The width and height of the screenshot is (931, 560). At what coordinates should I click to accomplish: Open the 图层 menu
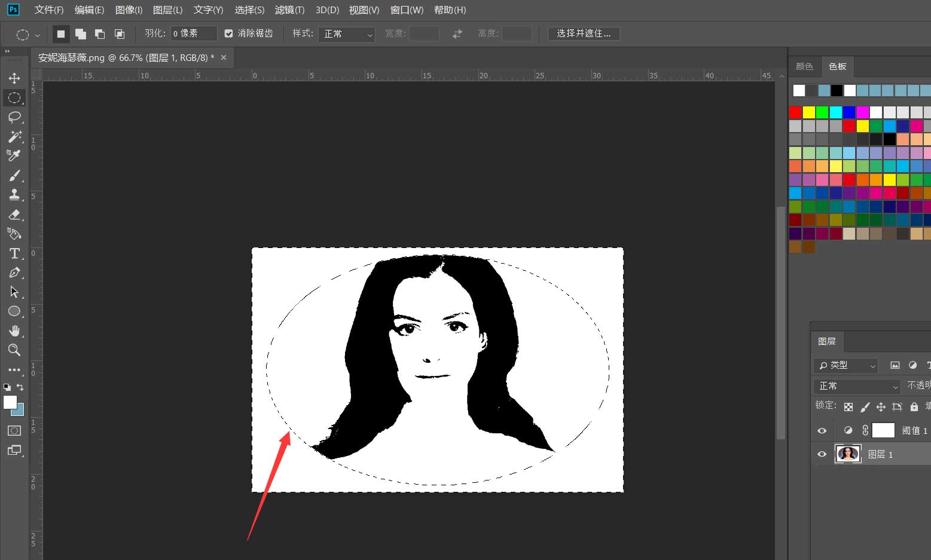pyautogui.click(x=168, y=10)
